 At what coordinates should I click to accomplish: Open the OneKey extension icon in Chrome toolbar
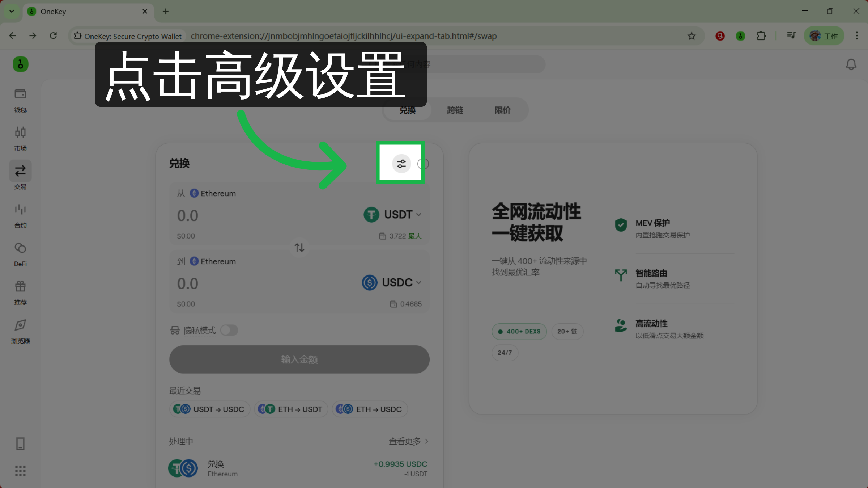tap(740, 36)
